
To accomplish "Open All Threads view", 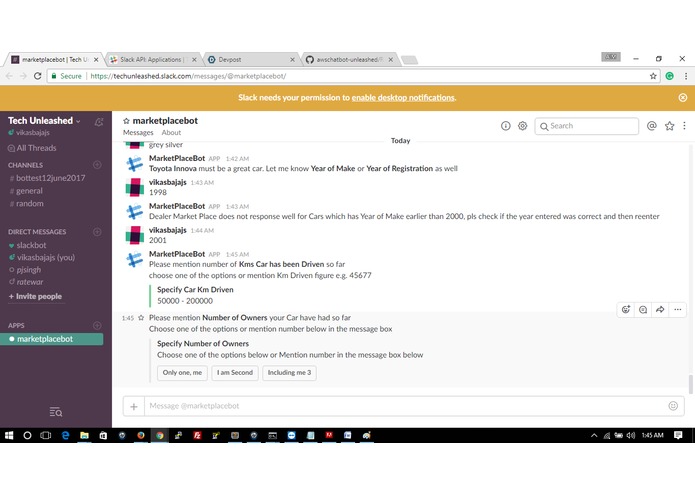I will click(x=32, y=148).
